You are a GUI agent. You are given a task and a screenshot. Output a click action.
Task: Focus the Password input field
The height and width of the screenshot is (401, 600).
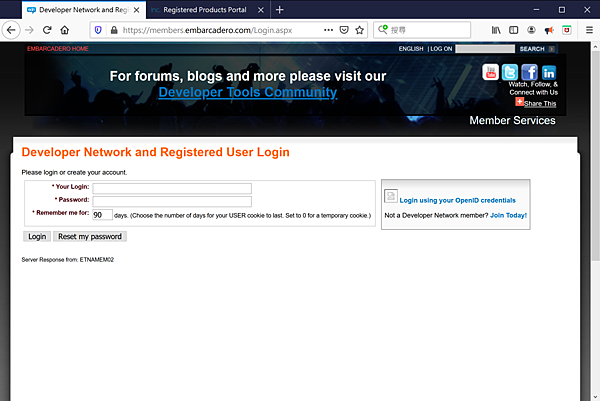172,201
